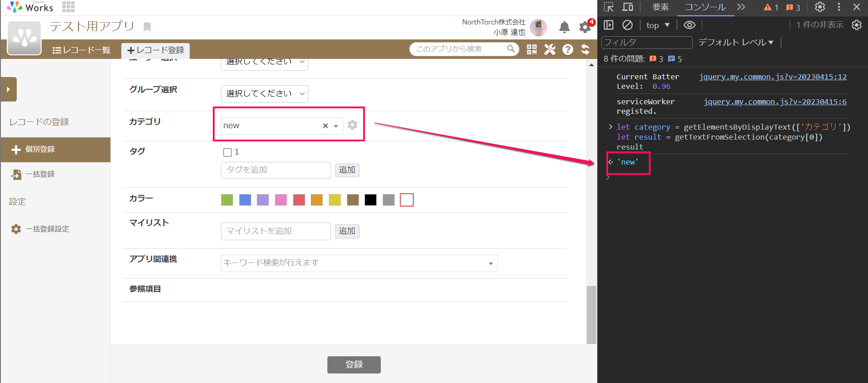Click the notification bell icon

pos(564,28)
